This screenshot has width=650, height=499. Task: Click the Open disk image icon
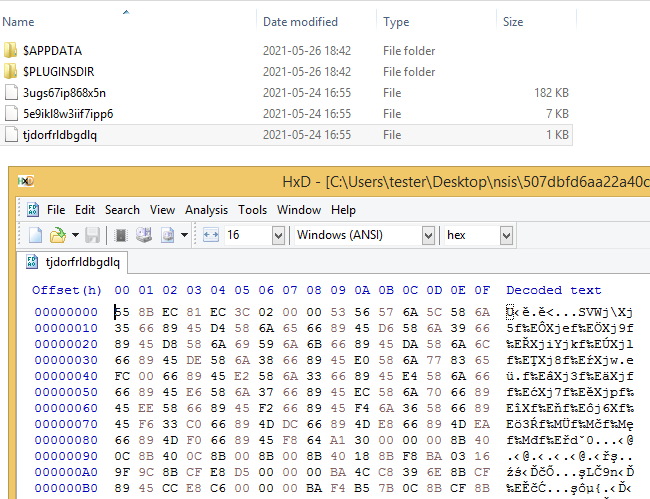tap(167, 235)
